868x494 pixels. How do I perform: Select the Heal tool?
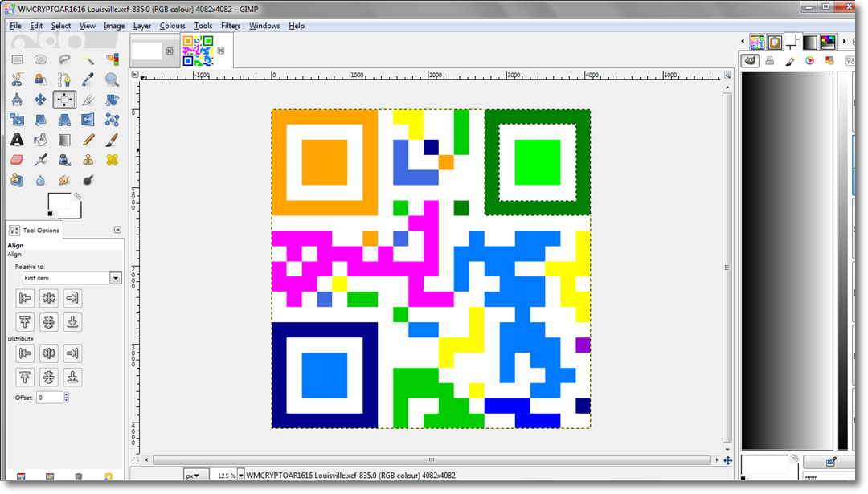click(113, 160)
